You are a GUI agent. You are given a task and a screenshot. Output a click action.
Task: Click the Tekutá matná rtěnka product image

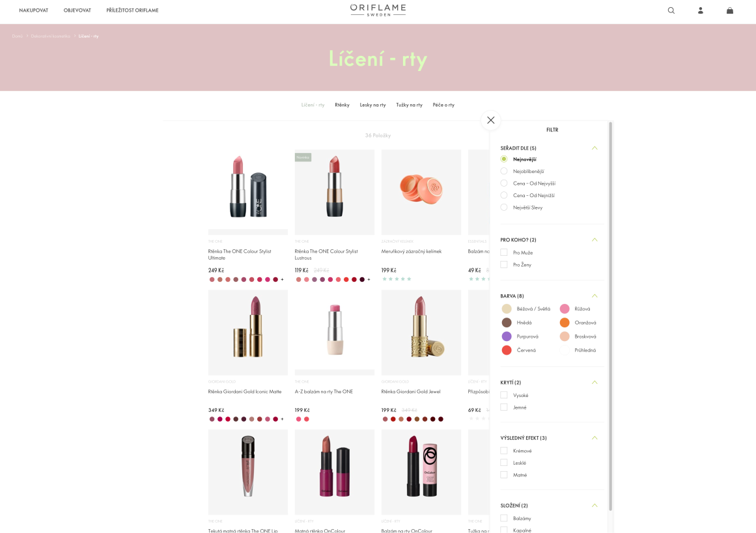[248, 472]
